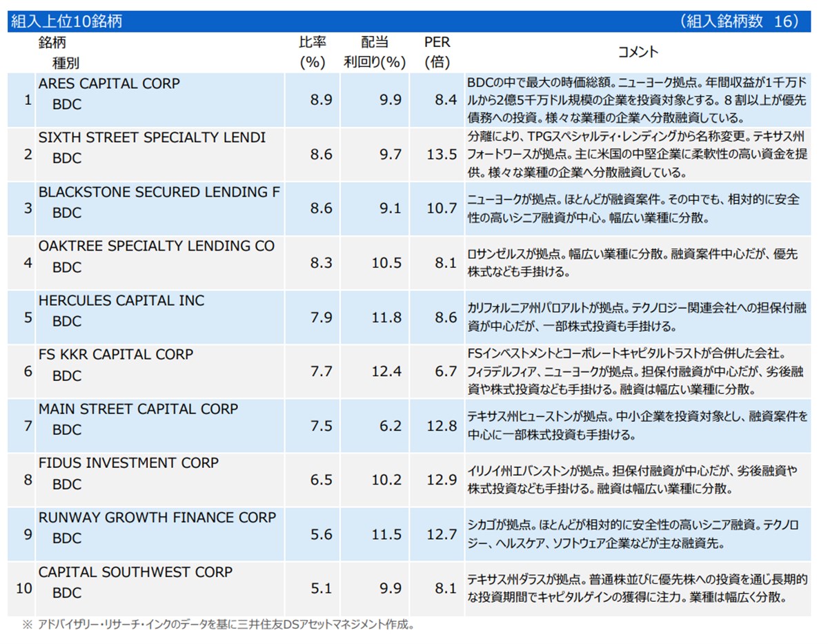Click the Capital Southwest comment about ダラス
Image resolution: width=828 pixels, height=644 pixels.
(638, 589)
